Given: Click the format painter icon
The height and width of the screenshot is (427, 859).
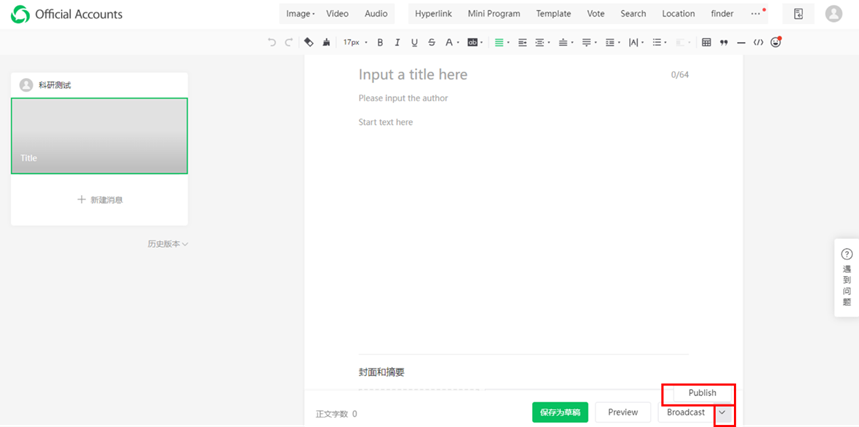Looking at the screenshot, I should [x=309, y=43].
